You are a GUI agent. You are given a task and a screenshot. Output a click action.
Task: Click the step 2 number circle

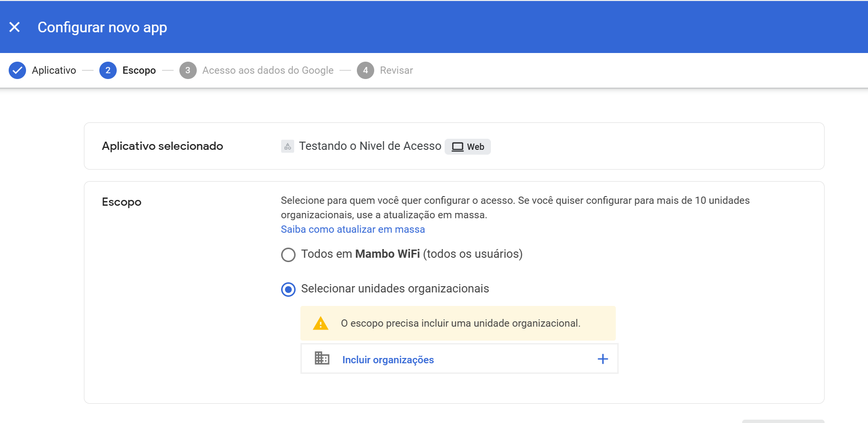(108, 70)
